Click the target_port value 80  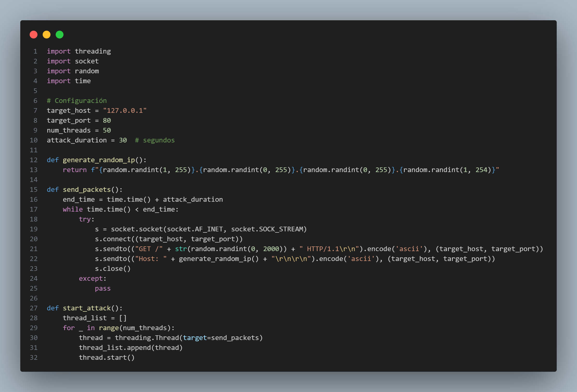[x=107, y=120]
